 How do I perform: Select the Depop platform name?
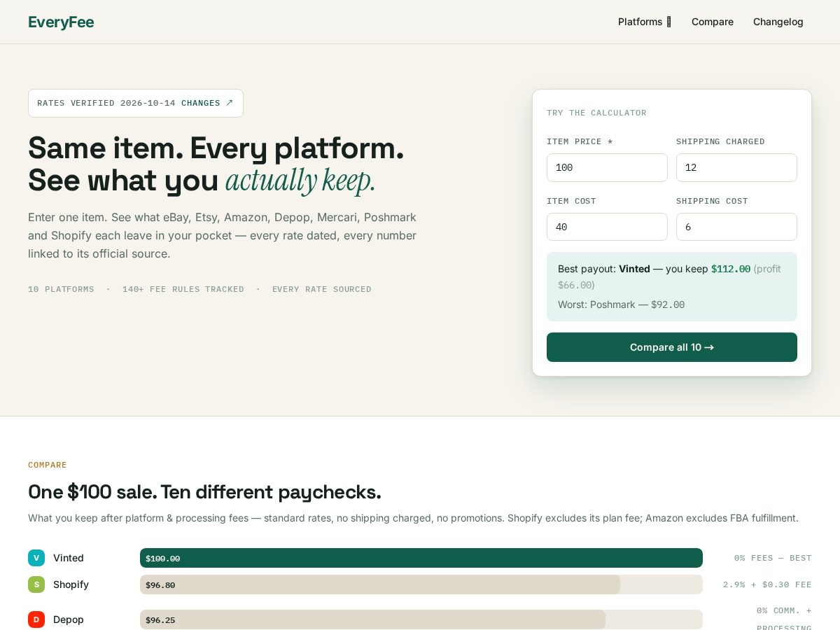[x=69, y=619]
